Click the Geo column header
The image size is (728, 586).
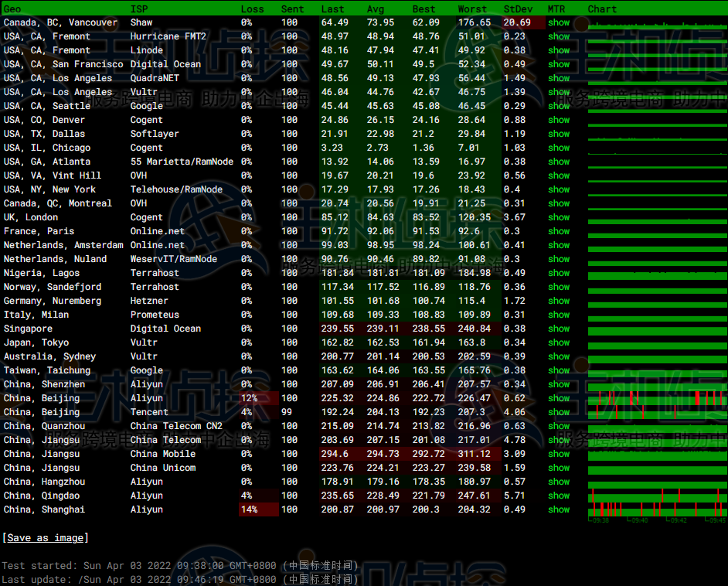point(13,9)
